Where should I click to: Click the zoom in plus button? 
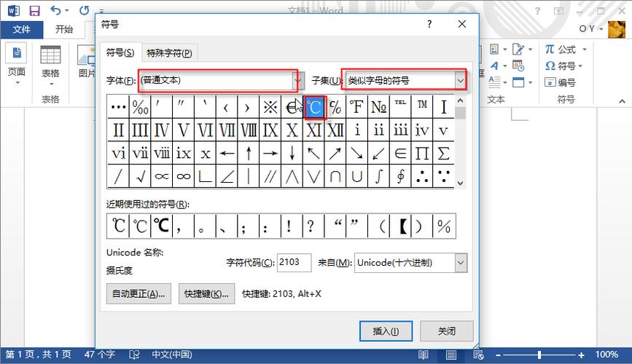(581, 355)
